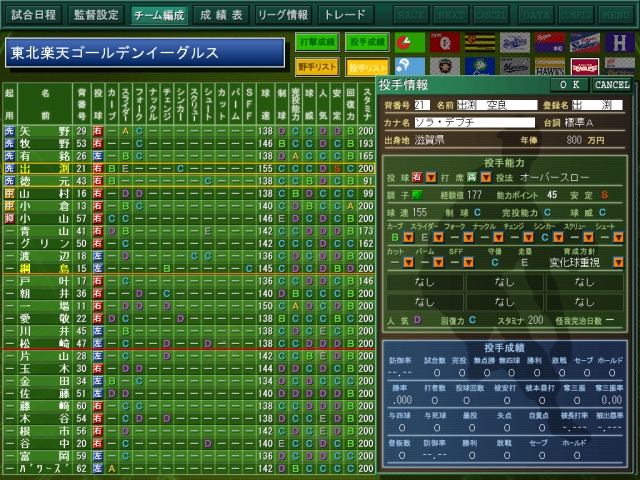The image size is (640, 480).
Task: Open the スクリュー grade dropdown
Action: coord(589,237)
